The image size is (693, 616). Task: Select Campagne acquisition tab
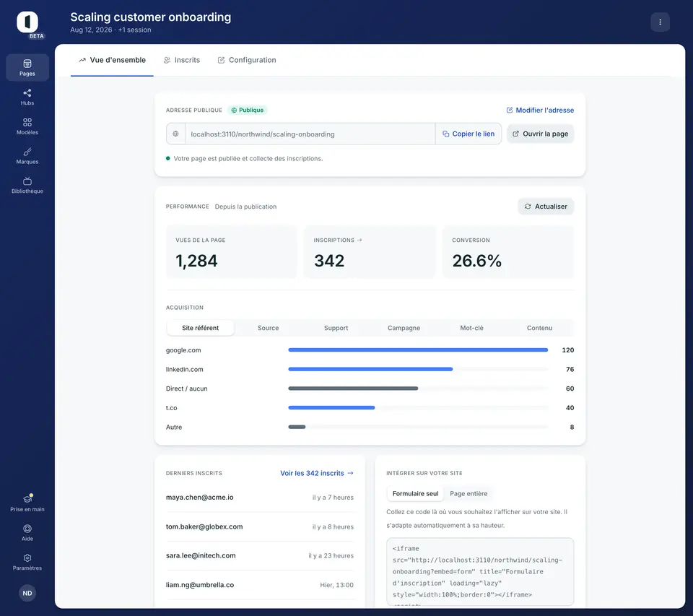coord(404,328)
